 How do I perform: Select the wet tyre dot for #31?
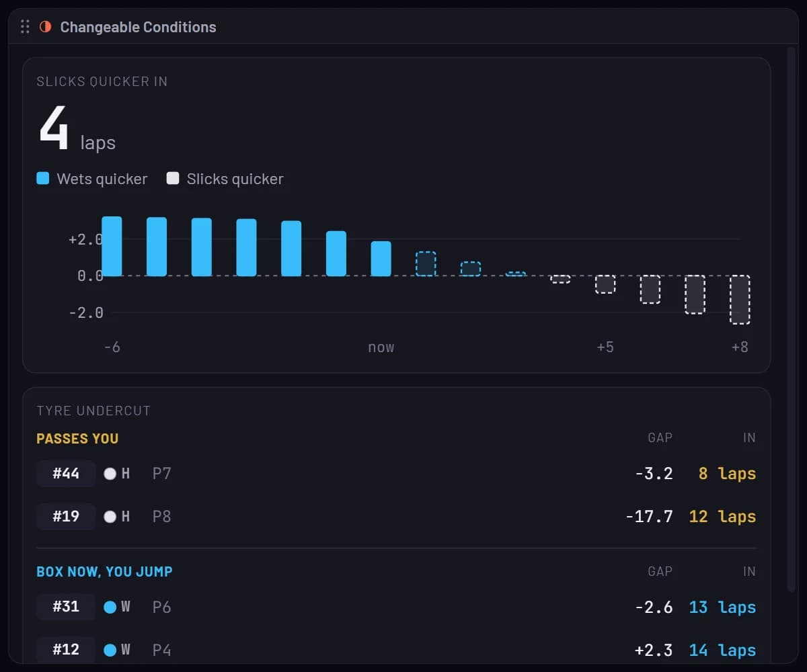(x=110, y=607)
